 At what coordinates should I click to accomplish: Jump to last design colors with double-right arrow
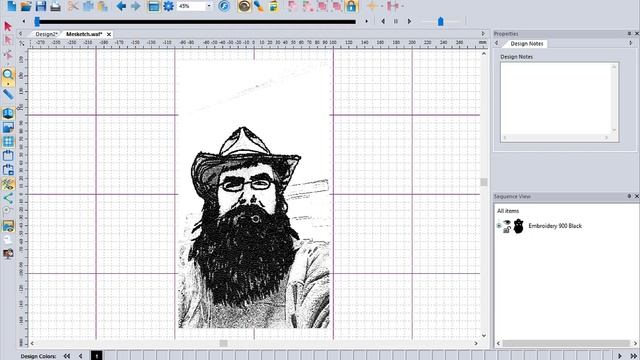[x=633, y=356]
